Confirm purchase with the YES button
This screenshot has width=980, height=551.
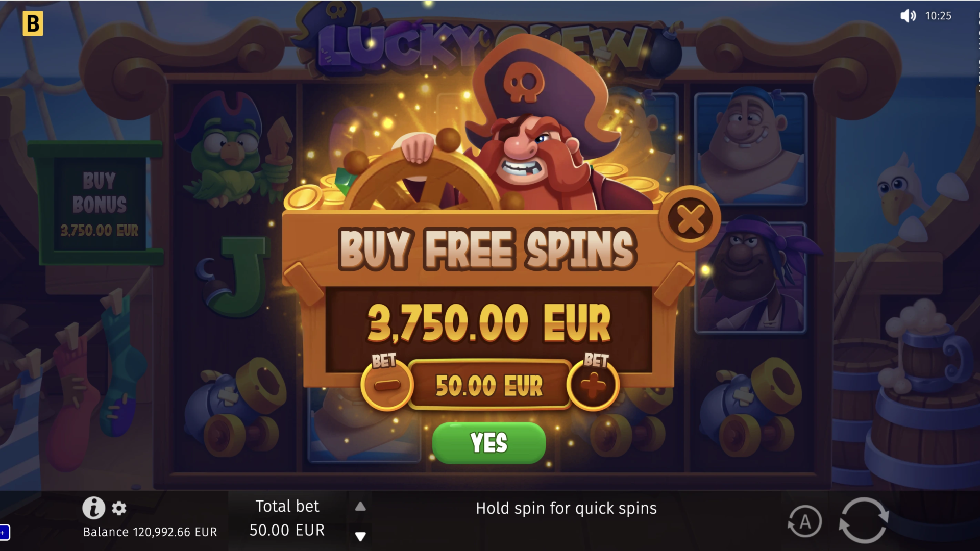tap(489, 443)
